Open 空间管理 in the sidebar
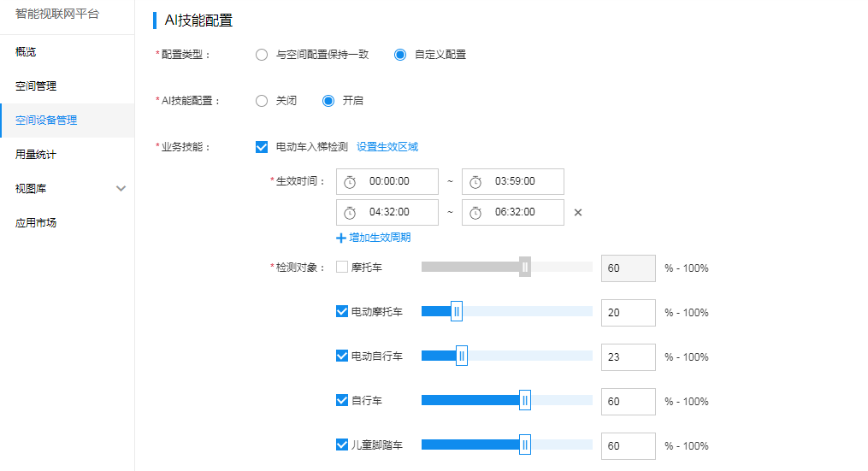This screenshot has width=868, height=471. click(x=36, y=85)
